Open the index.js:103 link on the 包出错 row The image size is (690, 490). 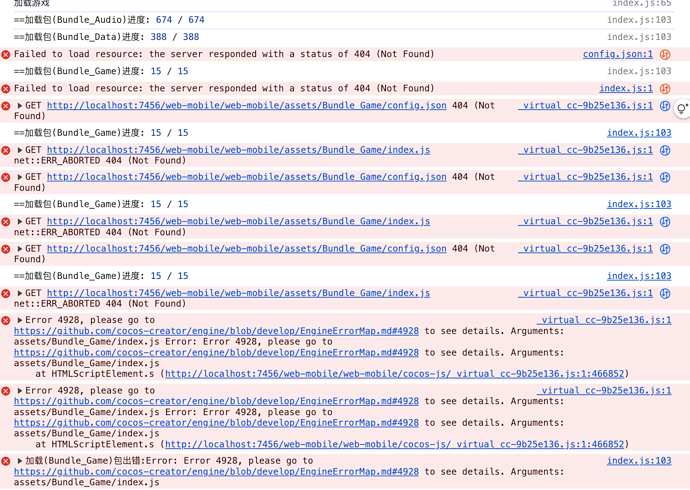tap(639, 461)
